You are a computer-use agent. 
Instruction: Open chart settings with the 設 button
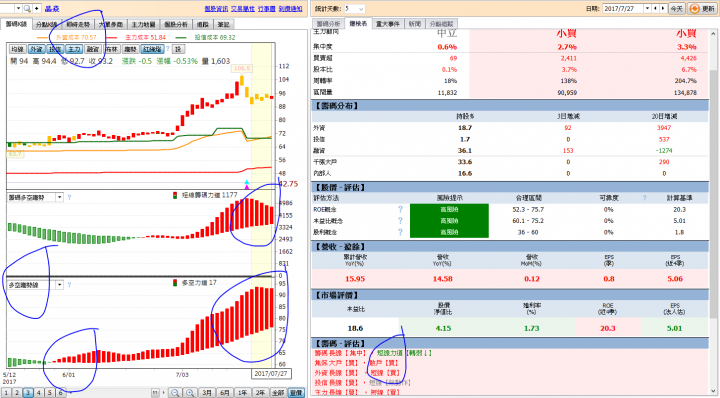coord(178,49)
